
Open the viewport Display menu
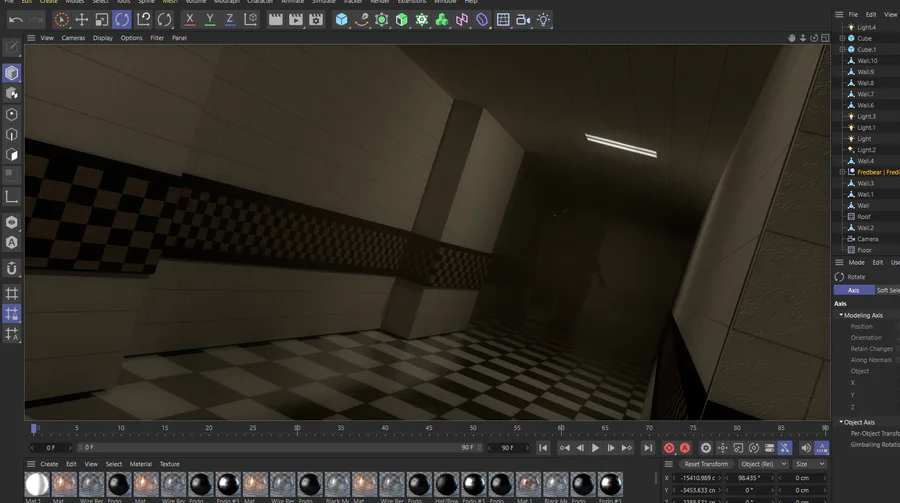tap(103, 38)
